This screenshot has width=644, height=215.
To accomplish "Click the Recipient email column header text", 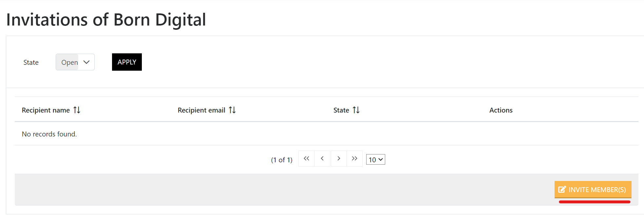I will point(201,110).
